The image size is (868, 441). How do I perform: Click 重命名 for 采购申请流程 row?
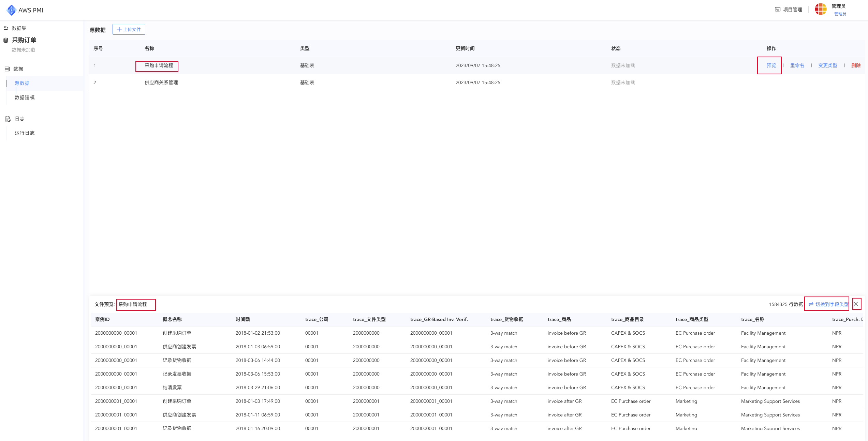coord(797,65)
